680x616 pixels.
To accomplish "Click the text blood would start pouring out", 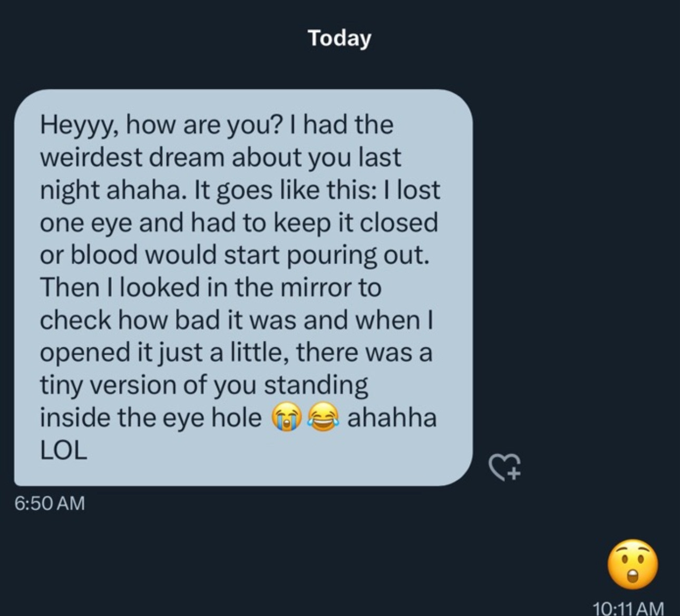I will (249, 255).
